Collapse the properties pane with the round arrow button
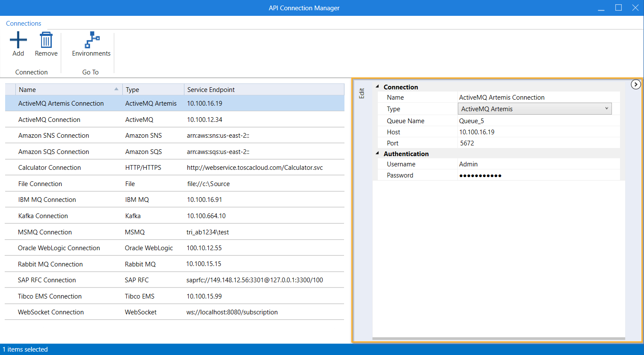The height and width of the screenshot is (355, 644). pos(635,85)
